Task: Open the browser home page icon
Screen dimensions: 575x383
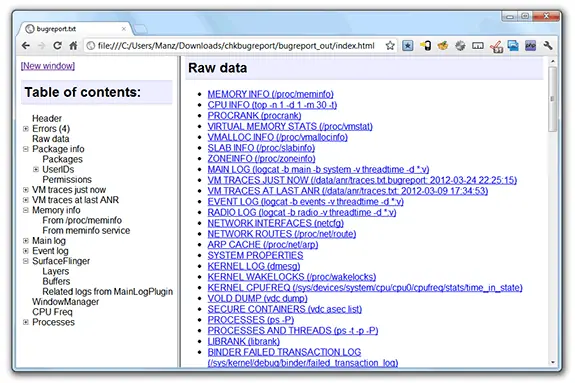Action: 73,45
